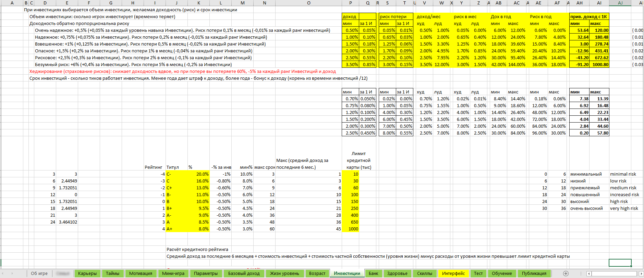Click horizontal scrollbar left arrow
Viewport: 644px width, 278px height.
pos(589,273)
